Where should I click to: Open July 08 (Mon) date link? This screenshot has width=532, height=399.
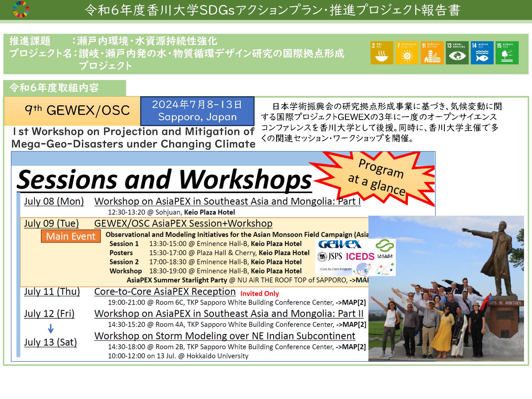(x=54, y=201)
